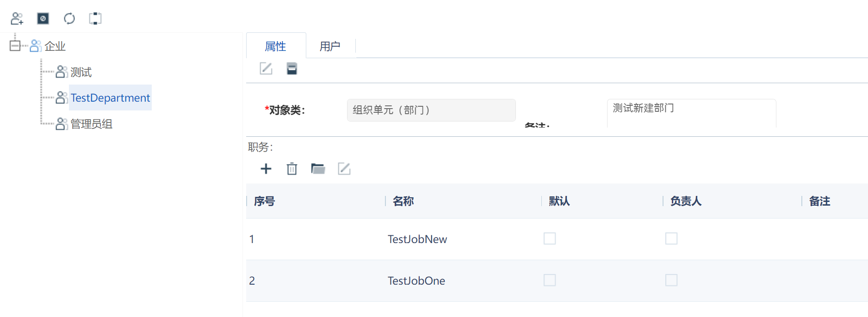Toggle 负责人 checkbox for TestJobOne
Image resolution: width=868 pixels, height=317 pixels.
click(671, 280)
